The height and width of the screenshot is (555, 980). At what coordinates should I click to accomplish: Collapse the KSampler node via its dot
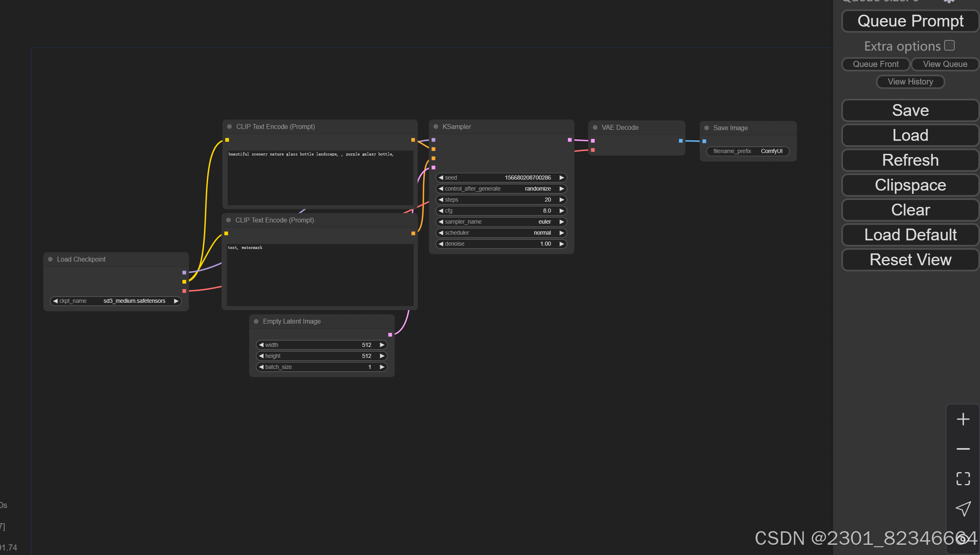click(x=436, y=127)
